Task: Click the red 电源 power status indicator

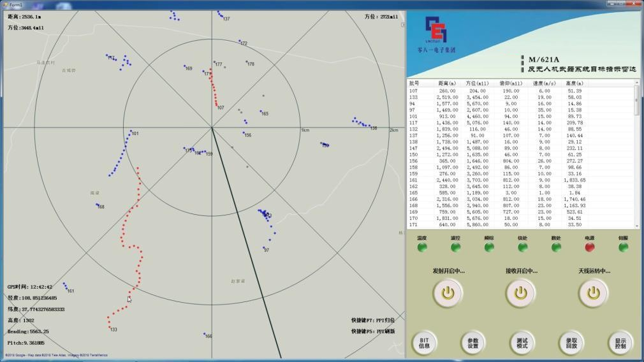Action: [590, 247]
